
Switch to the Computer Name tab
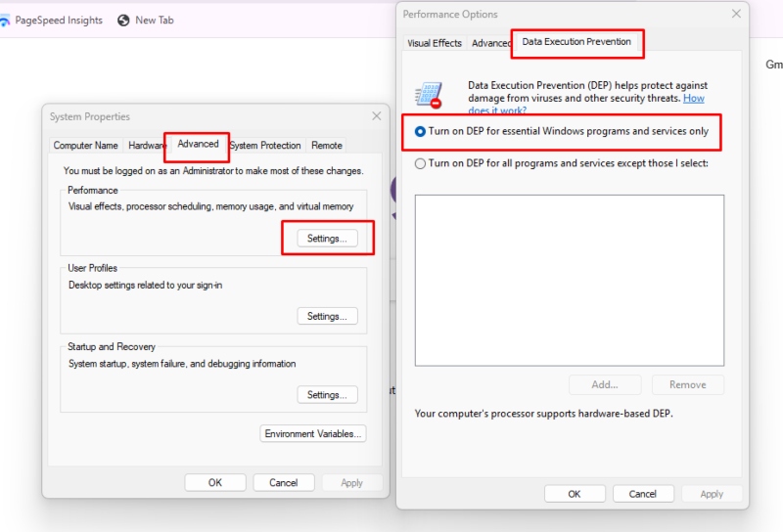pyautogui.click(x=85, y=146)
